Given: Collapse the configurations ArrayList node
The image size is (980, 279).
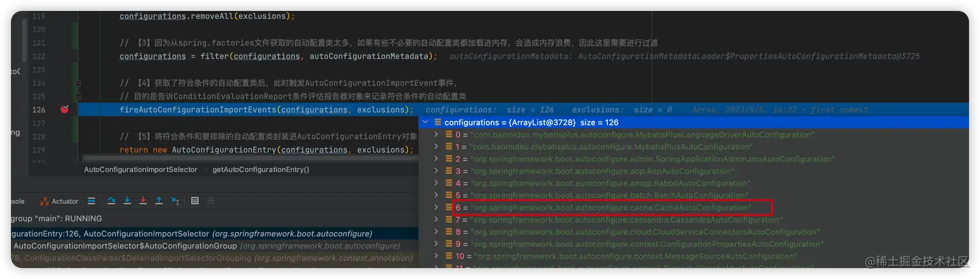Looking at the screenshot, I should 425,122.
